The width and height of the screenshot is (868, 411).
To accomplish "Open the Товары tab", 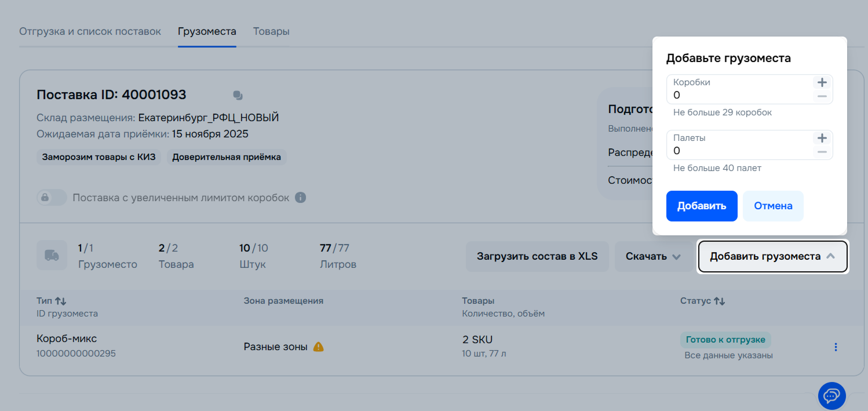I will point(271,31).
